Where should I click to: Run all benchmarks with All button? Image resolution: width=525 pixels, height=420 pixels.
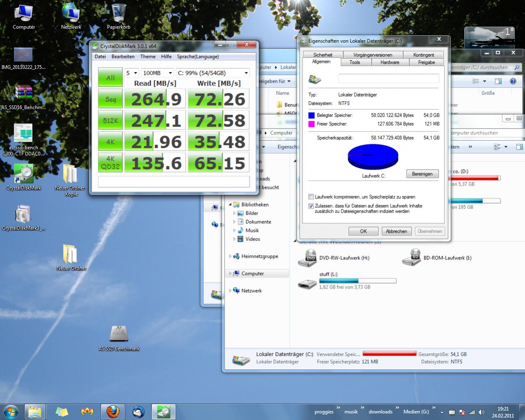(110, 78)
